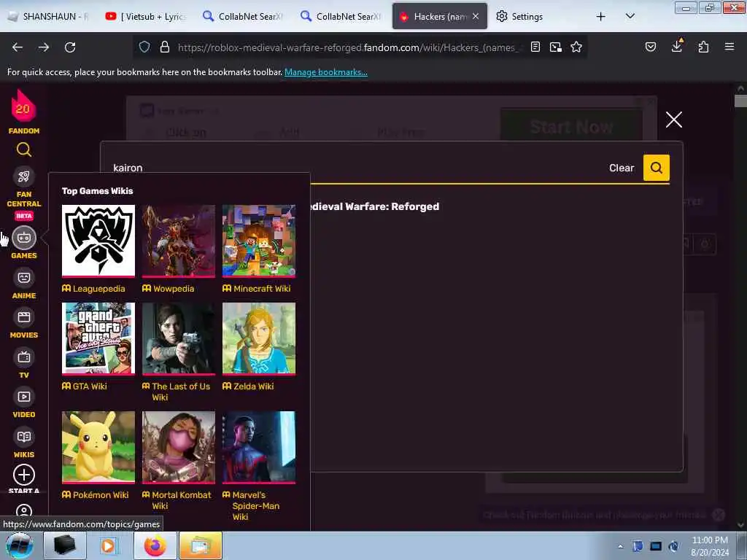The width and height of the screenshot is (747, 560).
Task: Click the Leaguepedia link text
Action: tap(98, 289)
